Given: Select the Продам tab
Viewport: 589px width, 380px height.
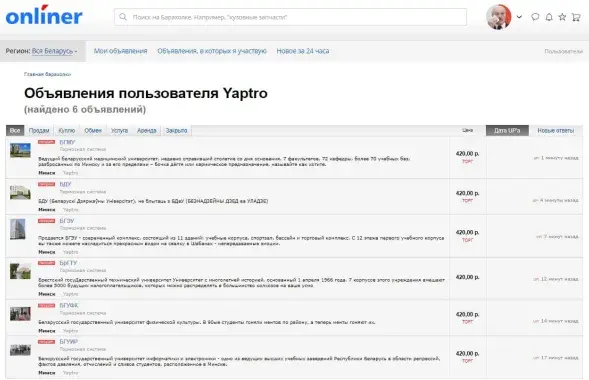Looking at the screenshot, I should coord(39,130).
